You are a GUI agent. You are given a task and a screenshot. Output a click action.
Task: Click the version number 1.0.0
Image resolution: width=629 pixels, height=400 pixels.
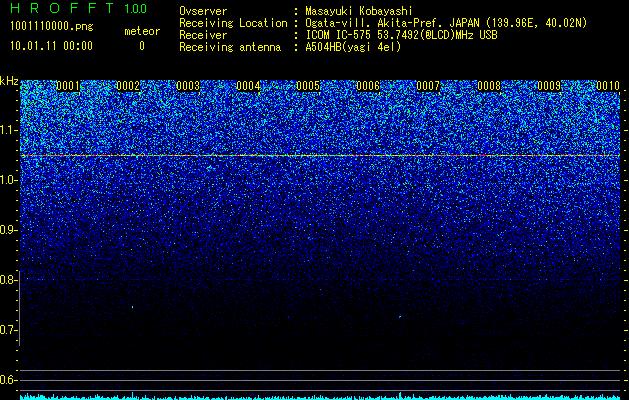(136, 9)
